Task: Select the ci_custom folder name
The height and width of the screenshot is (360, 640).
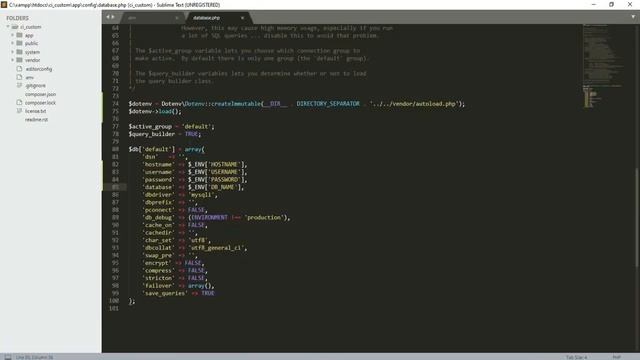Action: click(x=31, y=27)
